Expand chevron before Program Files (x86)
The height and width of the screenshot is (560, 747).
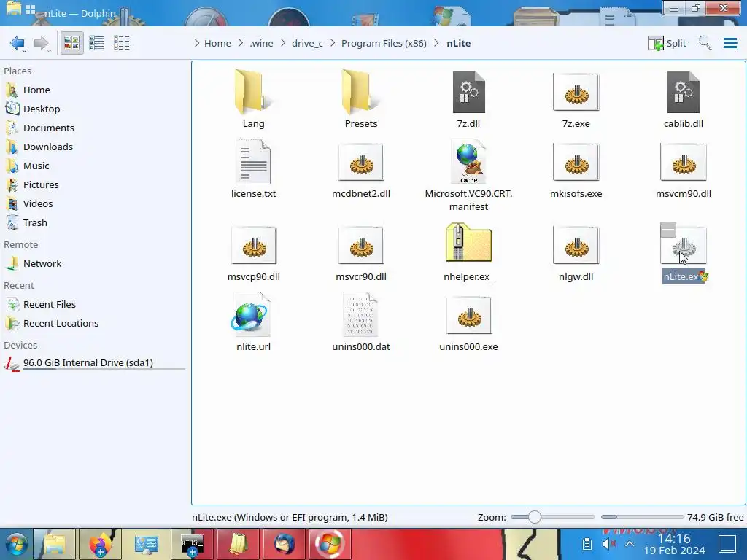(x=333, y=43)
